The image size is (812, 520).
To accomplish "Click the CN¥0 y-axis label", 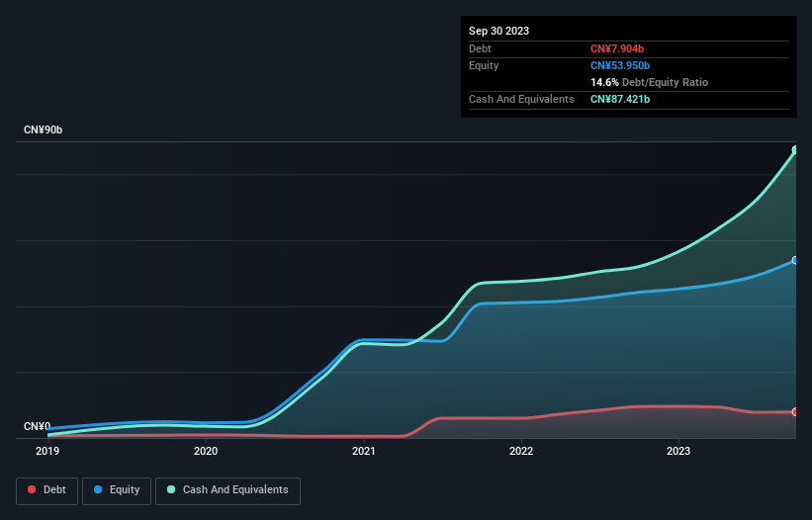I will point(37,426).
